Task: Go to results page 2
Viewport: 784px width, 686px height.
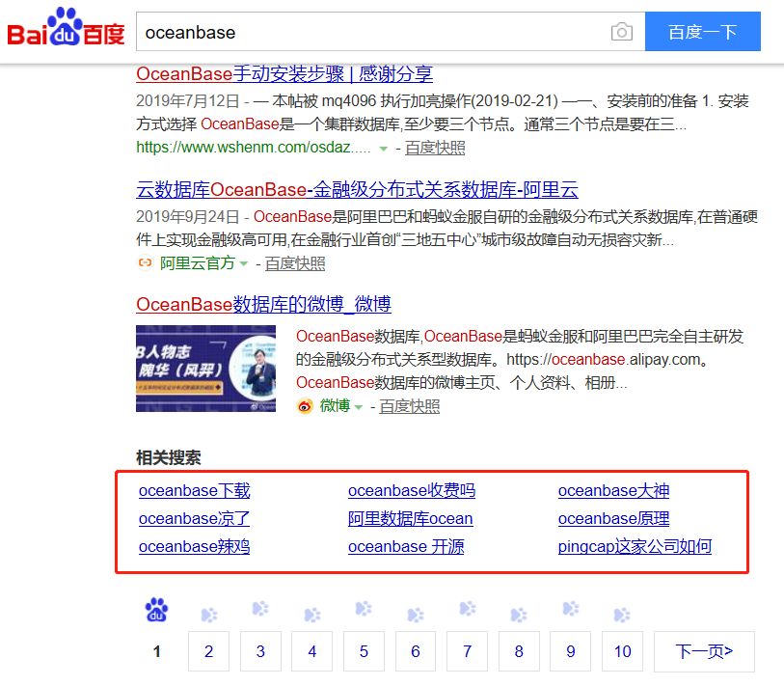Action: coord(208,651)
